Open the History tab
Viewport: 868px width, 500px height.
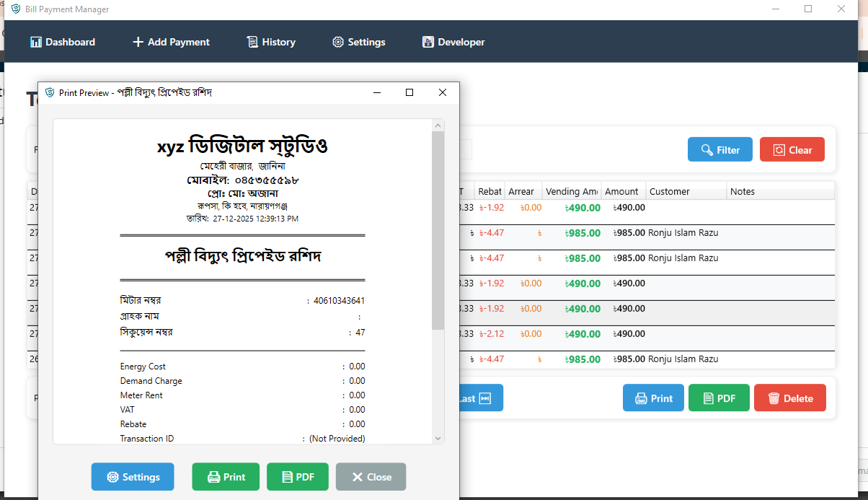click(x=270, y=42)
